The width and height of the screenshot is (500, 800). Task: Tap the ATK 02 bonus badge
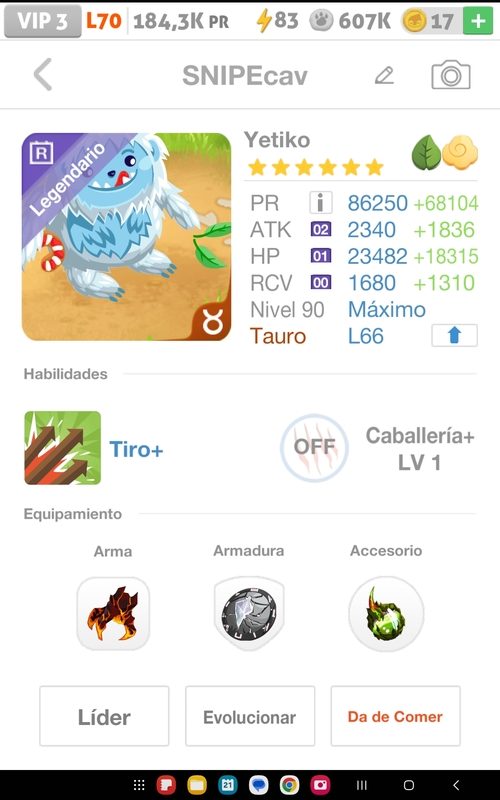click(x=320, y=229)
